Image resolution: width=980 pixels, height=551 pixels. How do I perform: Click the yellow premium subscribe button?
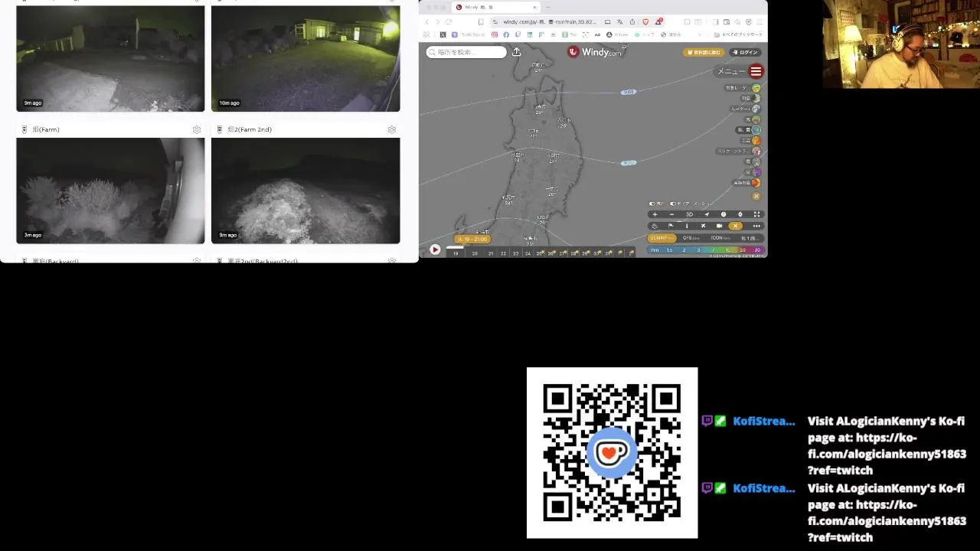(704, 52)
